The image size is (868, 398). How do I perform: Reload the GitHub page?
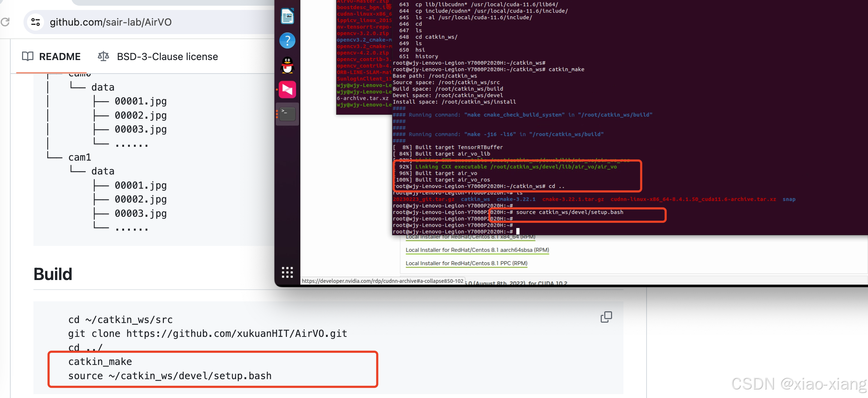pyautogui.click(x=5, y=22)
